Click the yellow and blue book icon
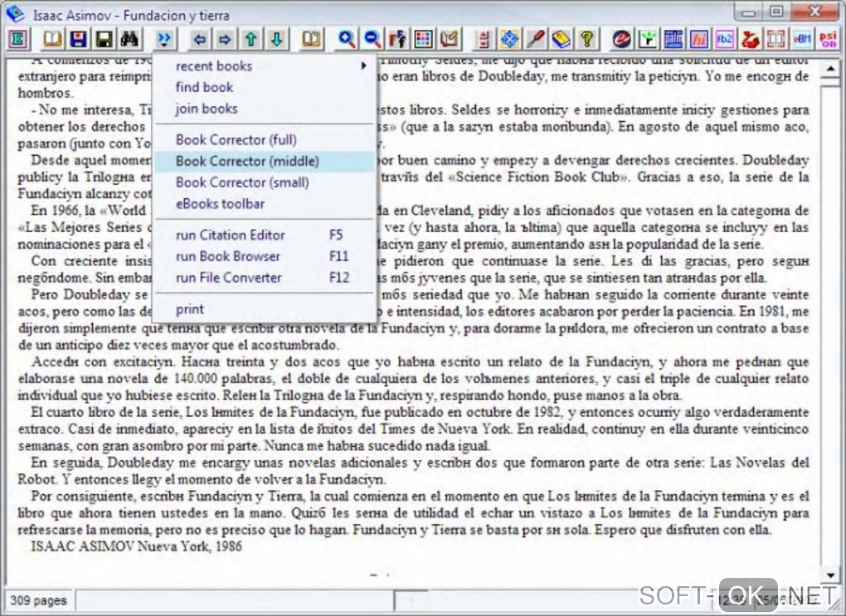 tap(562, 39)
